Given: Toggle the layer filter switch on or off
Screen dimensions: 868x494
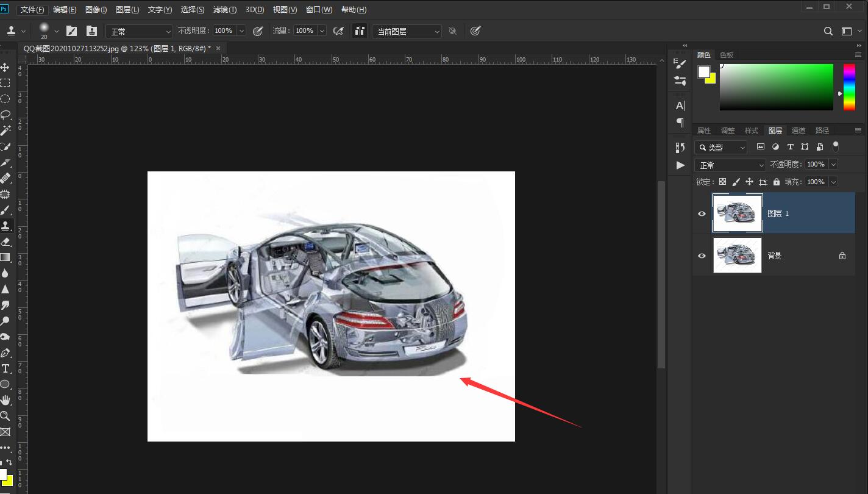Looking at the screenshot, I should click(835, 146).
